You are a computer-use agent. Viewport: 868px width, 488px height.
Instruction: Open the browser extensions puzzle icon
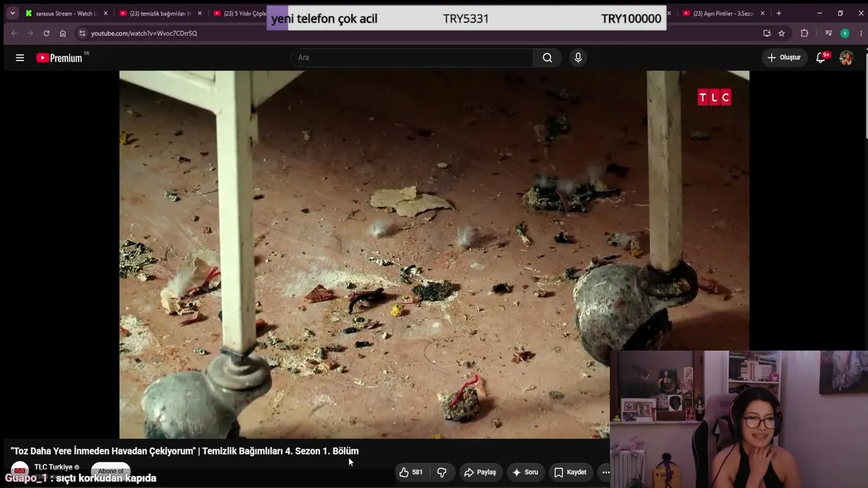pos(804,33)
